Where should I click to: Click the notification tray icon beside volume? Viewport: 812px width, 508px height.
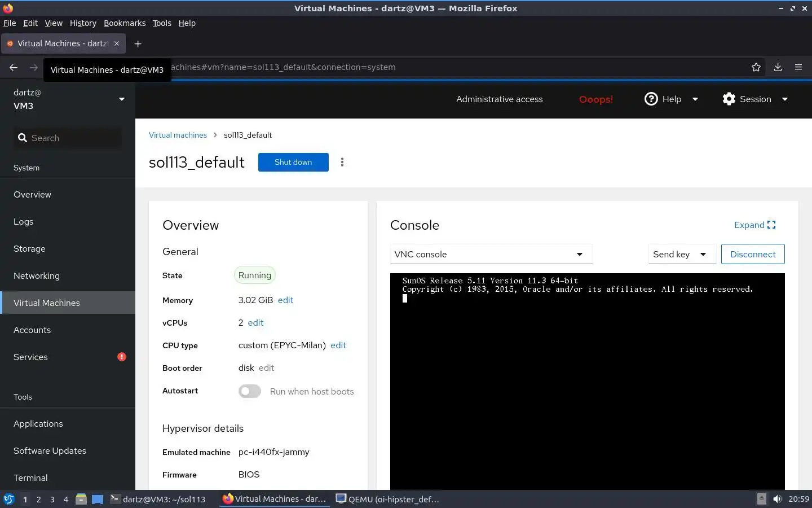point(762,499)
